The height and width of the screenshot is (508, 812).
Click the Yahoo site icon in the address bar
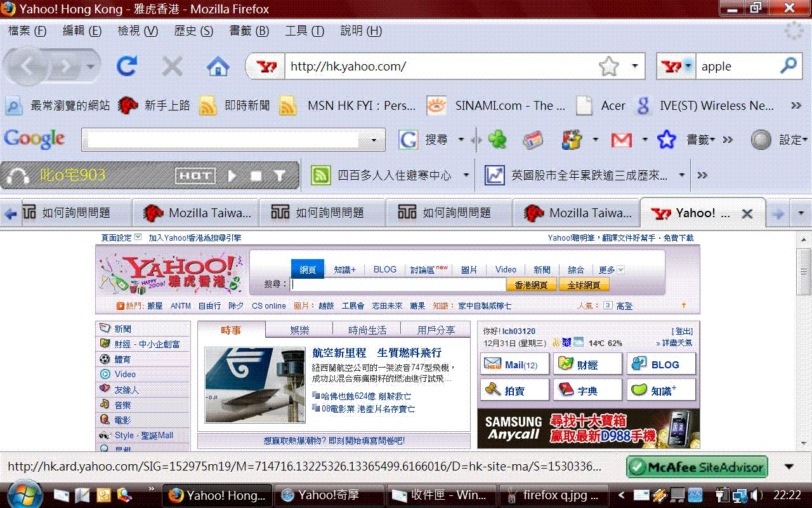(x=266, y=66)
